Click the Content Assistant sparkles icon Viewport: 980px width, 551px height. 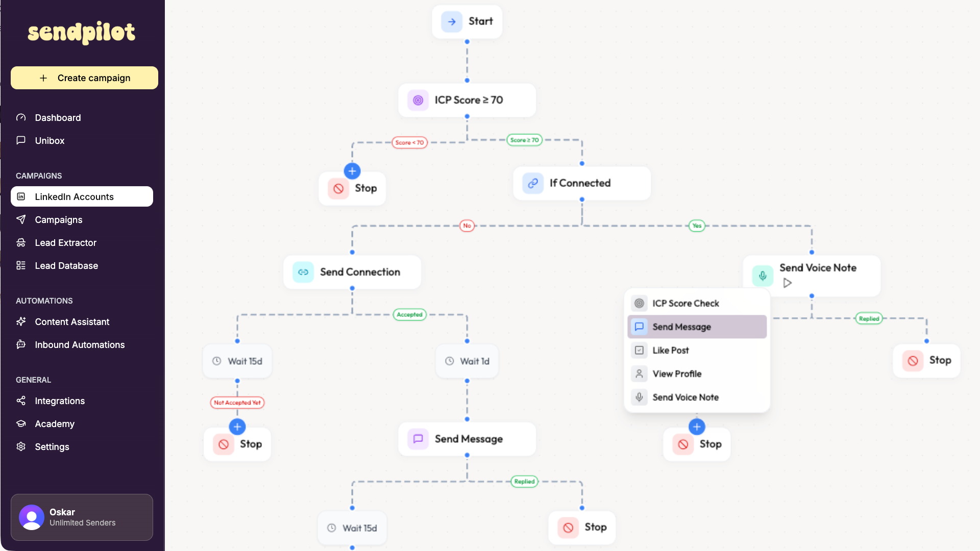(x=21, y=321)
